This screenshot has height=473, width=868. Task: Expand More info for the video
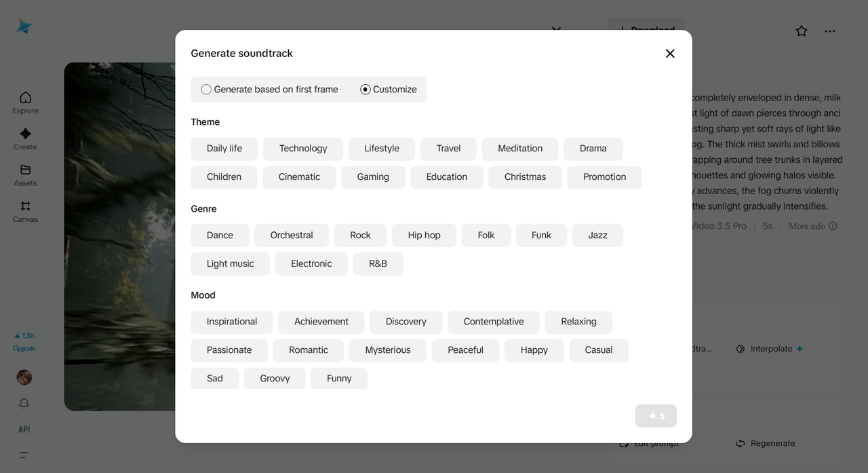click(812, 226)
